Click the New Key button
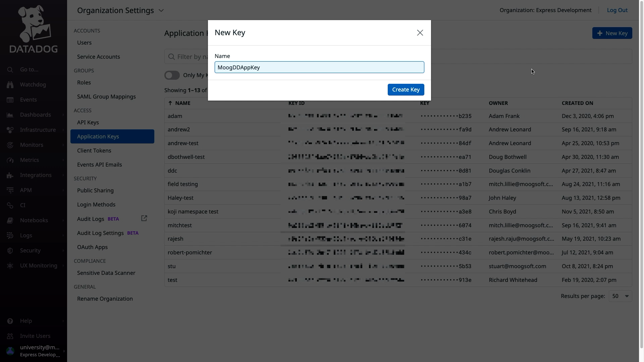The width and height of the screenshot is (644, 362). tap(612, 33)
